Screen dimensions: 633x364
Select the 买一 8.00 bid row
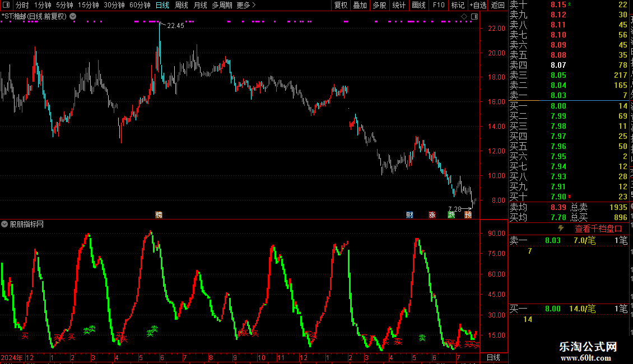569,106
